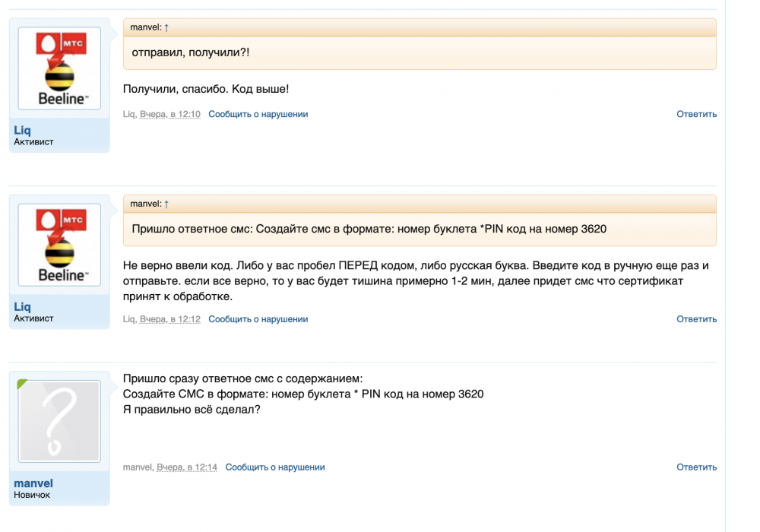Open the Liq username under the first avatar
Image resolution: width=760 pixels, height=532 pixels.
point(23,131)
